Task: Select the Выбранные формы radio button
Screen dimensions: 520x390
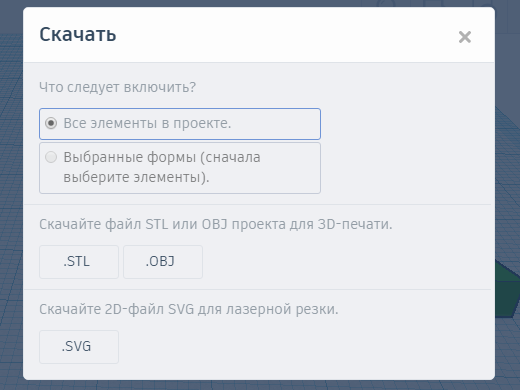Action: coord(51,157)
